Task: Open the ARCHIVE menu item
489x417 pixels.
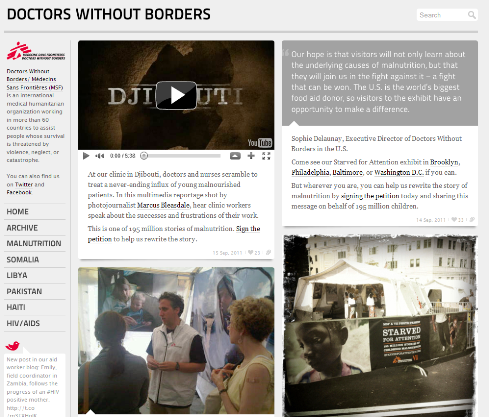Action: (22, 228)
